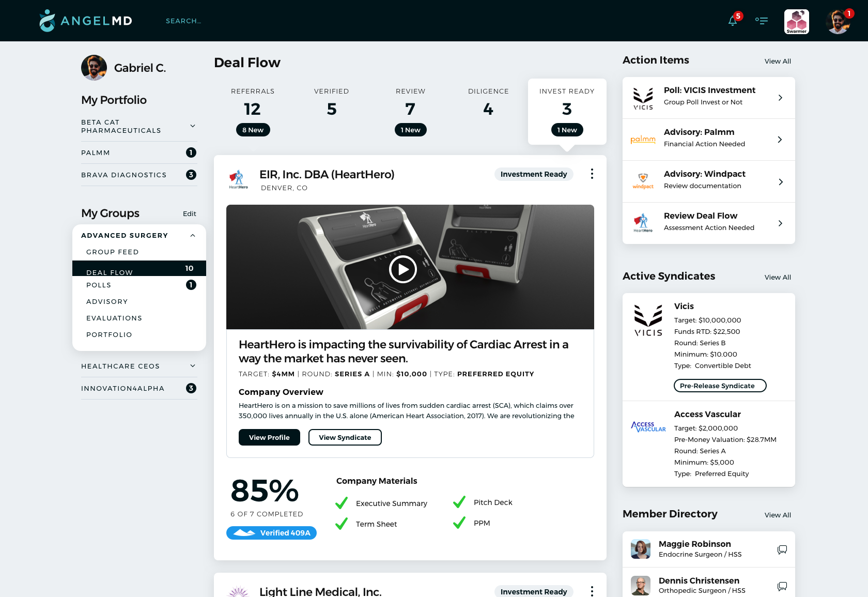Click the Executive Summary checkmark

point(342,503)
